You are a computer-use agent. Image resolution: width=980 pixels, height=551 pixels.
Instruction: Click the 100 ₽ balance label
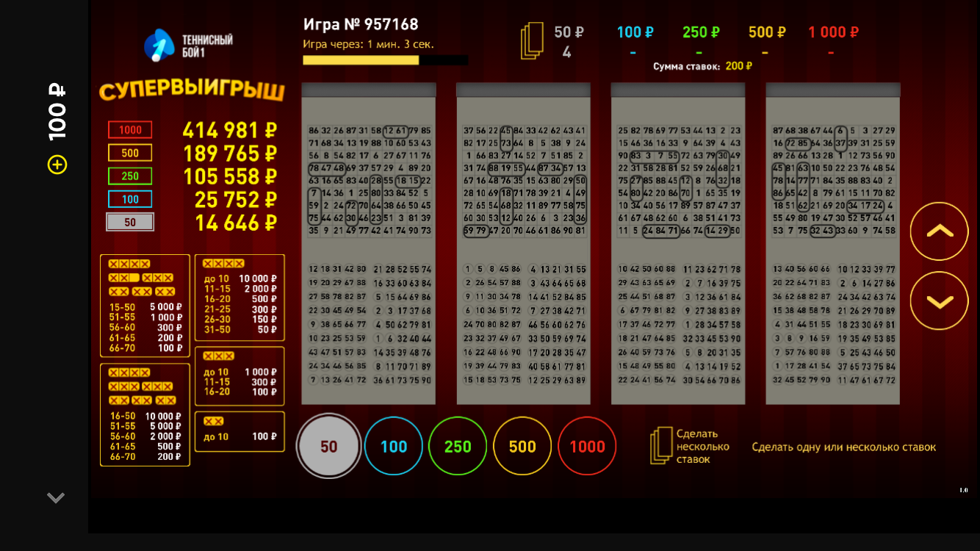(x=57, y=112)
